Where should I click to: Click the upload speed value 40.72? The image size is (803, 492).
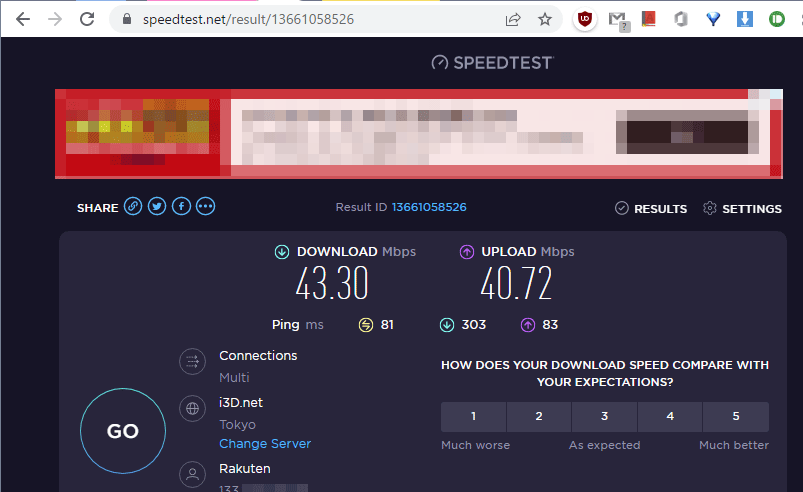(516, 283)
